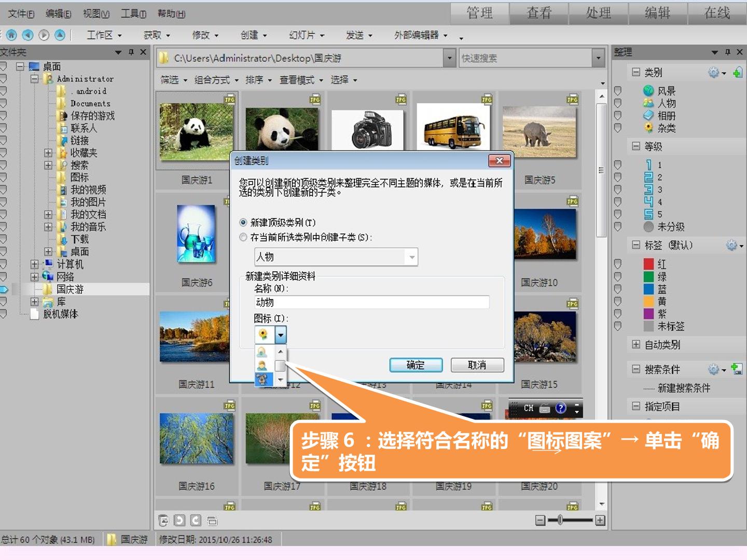
Task: Tick the marker box for 未分级
Action: (617, 227)
